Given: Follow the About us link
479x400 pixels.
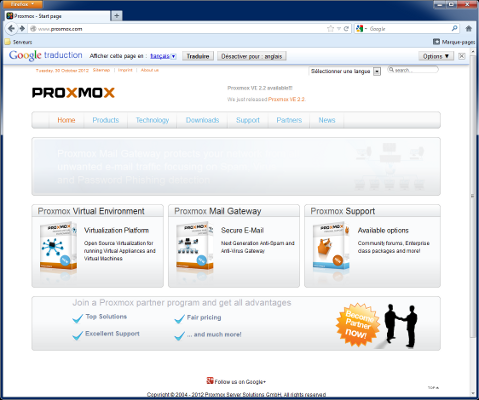Looking at the screenshot, I should [x=150, y=70].
